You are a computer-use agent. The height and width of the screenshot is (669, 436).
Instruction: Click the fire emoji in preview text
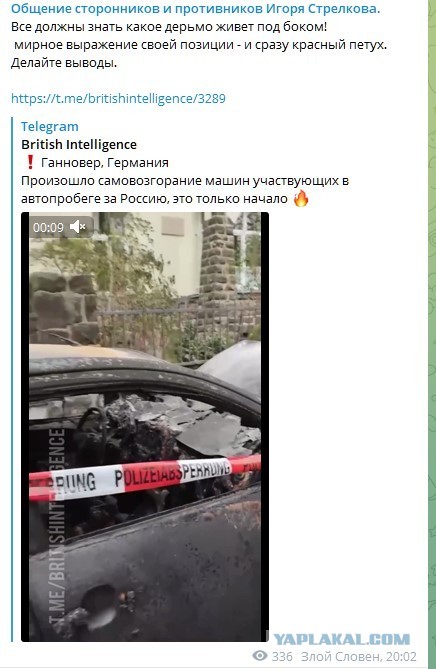301,198
